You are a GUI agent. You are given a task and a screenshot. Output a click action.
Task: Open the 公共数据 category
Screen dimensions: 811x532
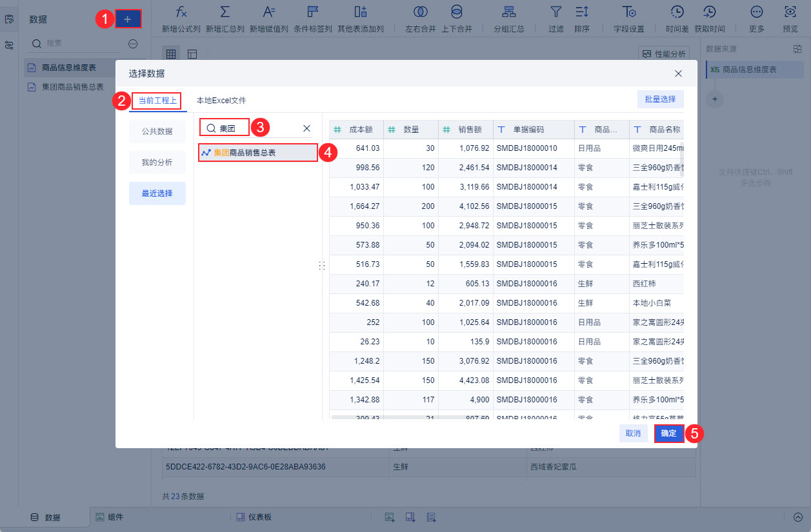[x=157, y=132]
